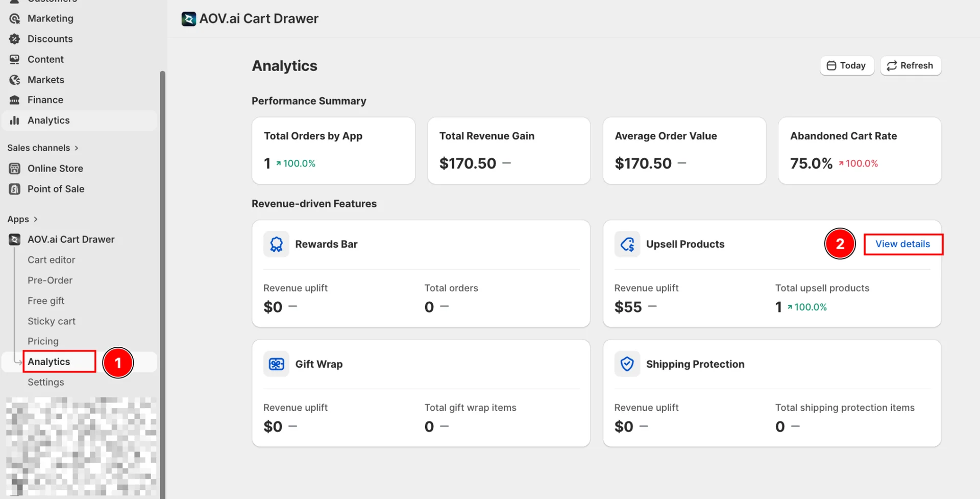Screen dimensions: 980x499
Task: Click the Average Order Value card
Action: click(x=684, y=151)
